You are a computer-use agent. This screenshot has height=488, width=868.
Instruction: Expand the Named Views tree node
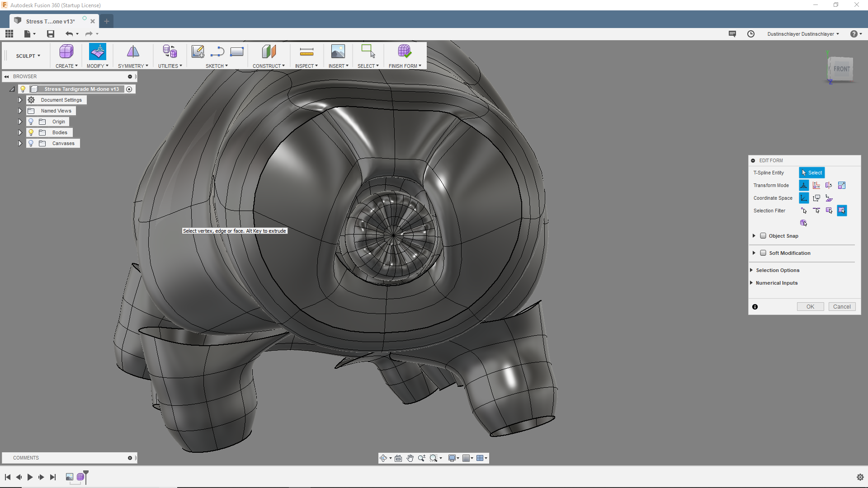20,111
